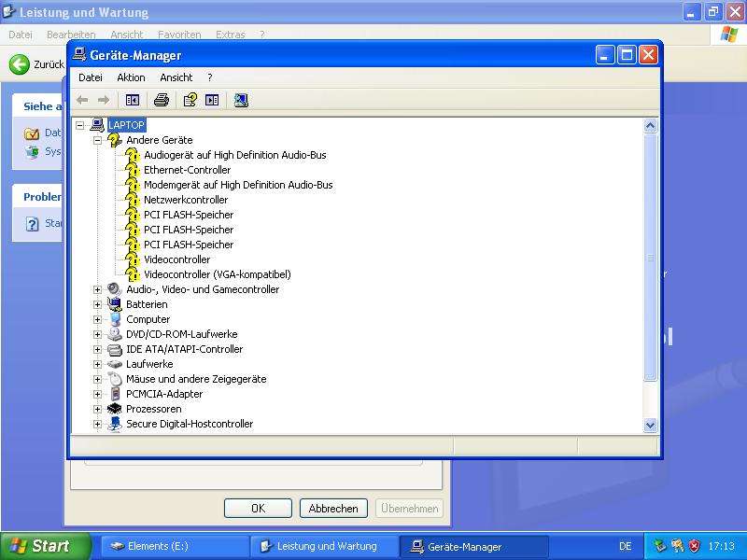Open Favoriten menu in Leistung und Wartung window
Image resolution: width=747 pixels, height=560 pixels.
coord(179,35)
